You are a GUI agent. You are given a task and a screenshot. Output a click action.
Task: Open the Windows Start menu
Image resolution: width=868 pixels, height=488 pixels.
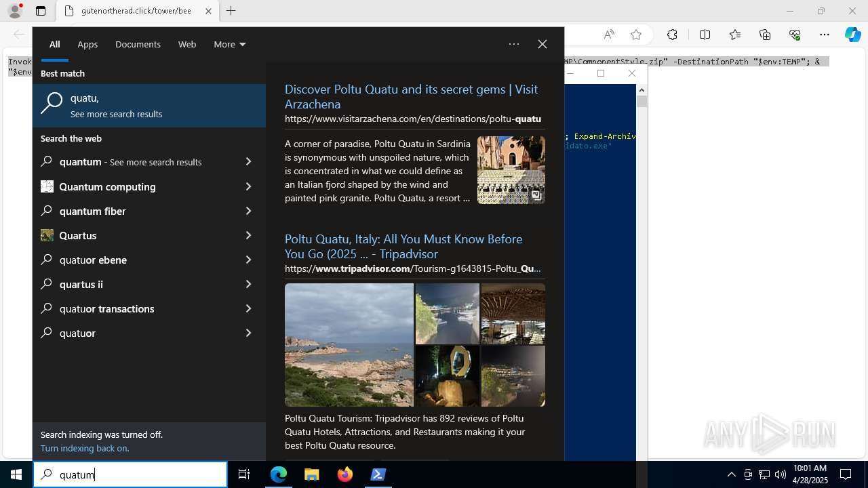click(x=16, y=474)
